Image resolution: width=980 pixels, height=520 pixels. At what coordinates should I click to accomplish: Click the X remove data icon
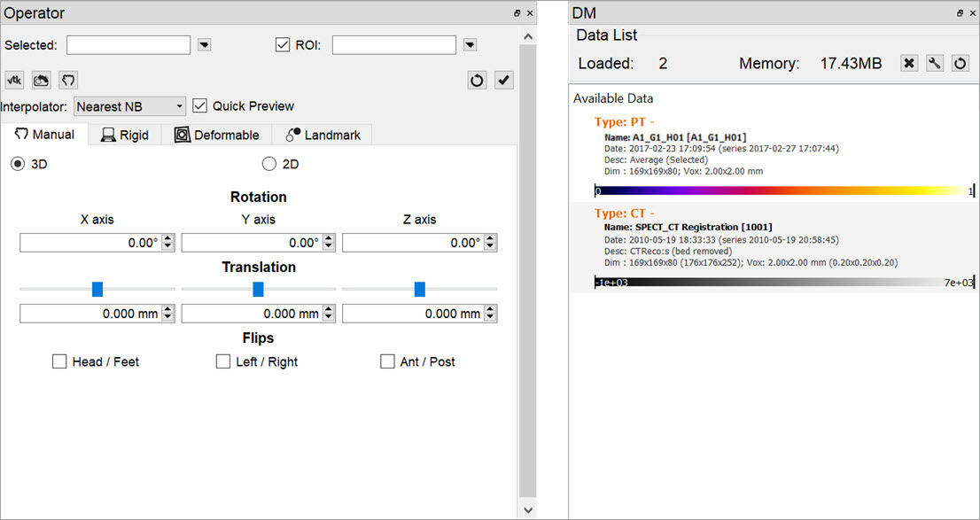point(908,63)
